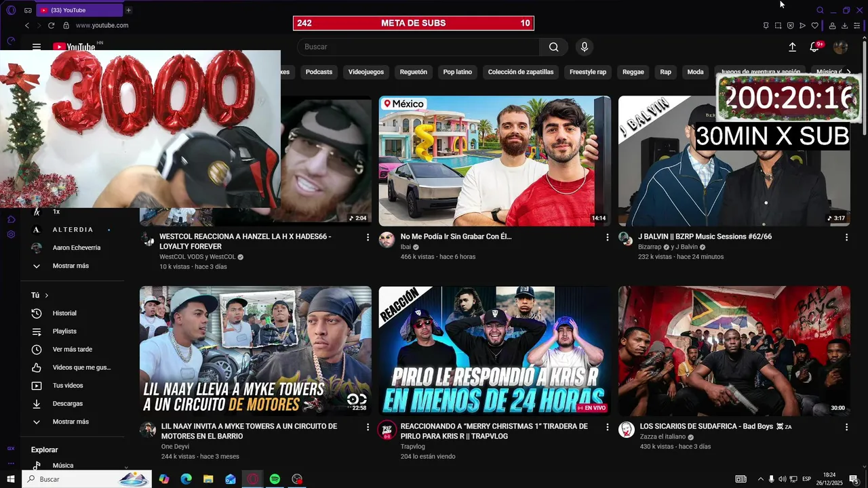Open the ALTERDIA subscription
The width and height of the screenshot is (868, 488).
pyautogui.click(x=73, y=230)
